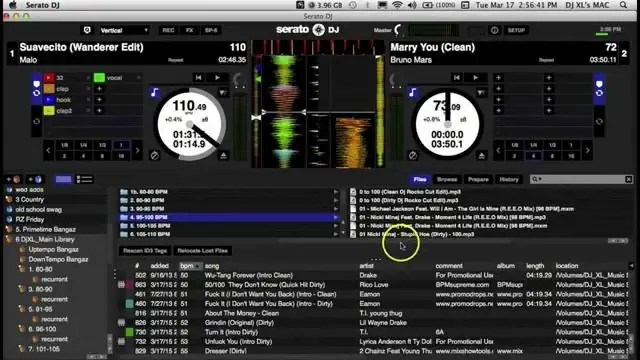This screenshot has height=360, width=640.
Task: Select folder 4. 95-100 BPM
Action: point(229,217)
